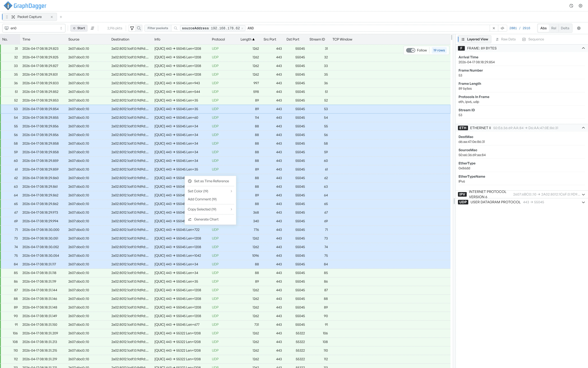Screen dimensions: 588x368
Task: Open the en0 interface dropdown
Action: pyautogui.click(x=34, y=28)
